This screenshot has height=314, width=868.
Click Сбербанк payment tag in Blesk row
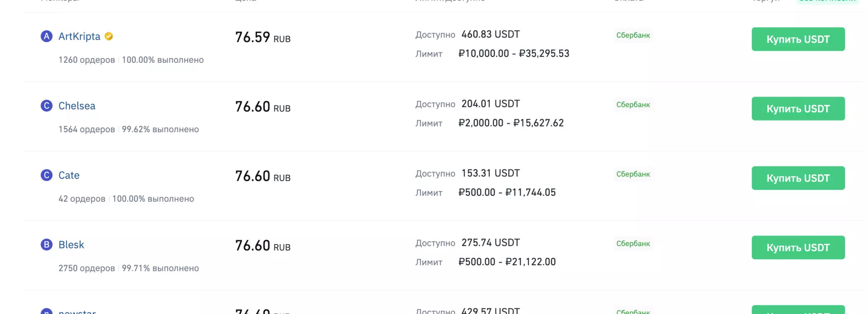(633, 243)
